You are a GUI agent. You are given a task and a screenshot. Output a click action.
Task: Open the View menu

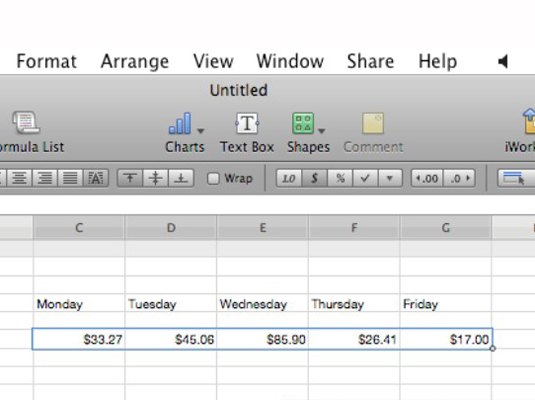(x=213, y=61)
